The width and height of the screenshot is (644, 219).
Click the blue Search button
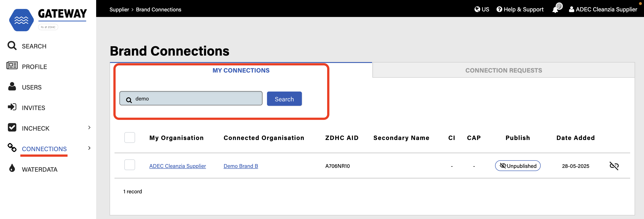284,99
